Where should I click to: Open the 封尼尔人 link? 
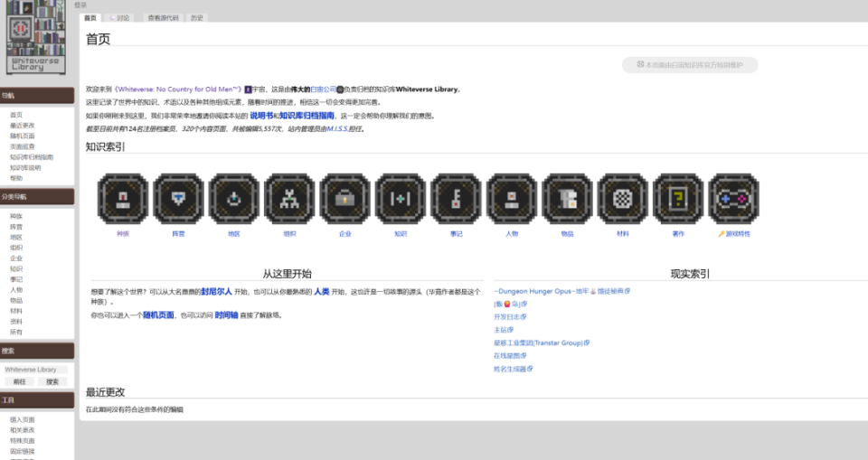click(216, 292)
